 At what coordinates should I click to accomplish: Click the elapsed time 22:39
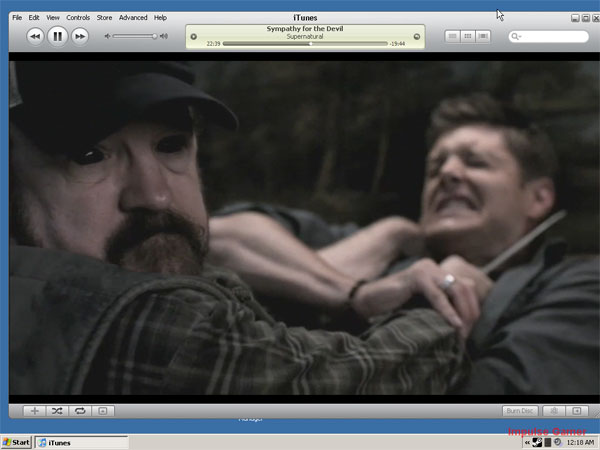click(213, 44)
